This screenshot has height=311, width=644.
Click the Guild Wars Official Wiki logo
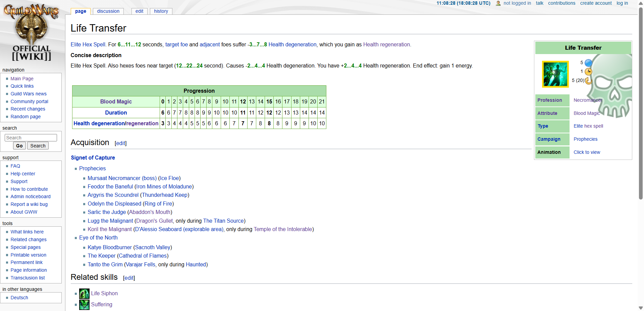32,33
